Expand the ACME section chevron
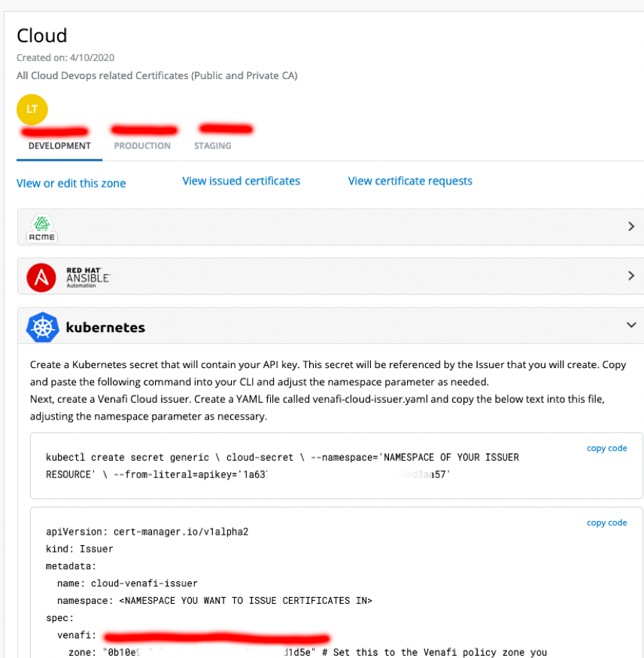The image size is (644, 658). pos(630,227)
